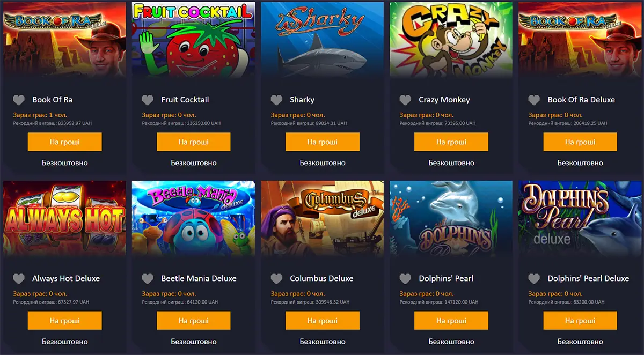Click the heart icon next to Crazy Monkey
Viewport: 644px width, 355px height.
(x=405, y=100)
